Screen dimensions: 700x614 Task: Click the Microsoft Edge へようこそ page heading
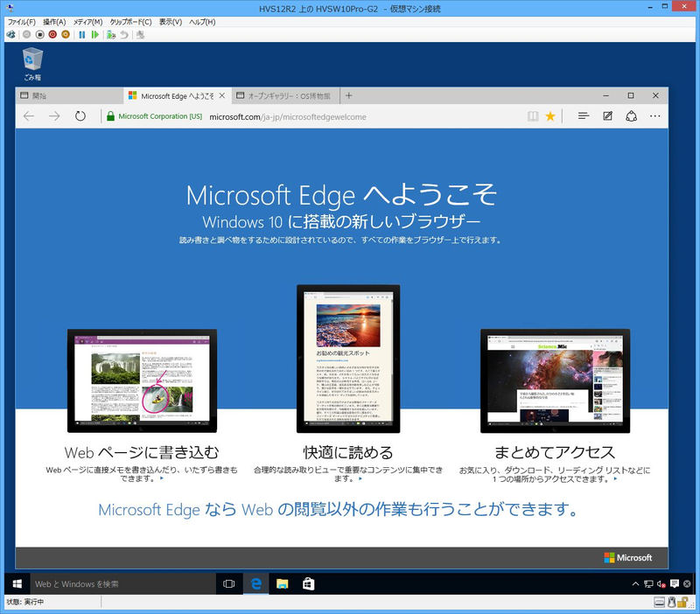(x=341, y=195)
